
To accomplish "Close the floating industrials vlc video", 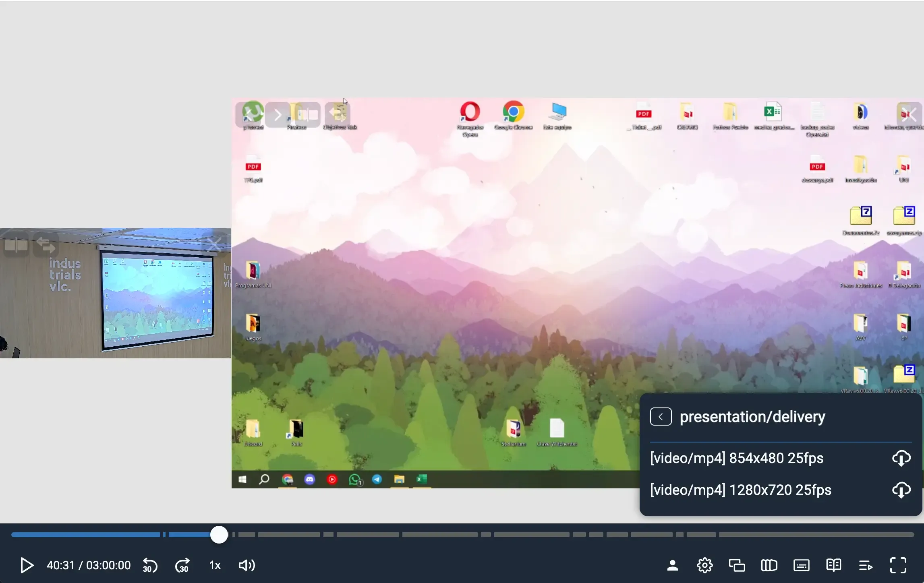I will point(215,244).
